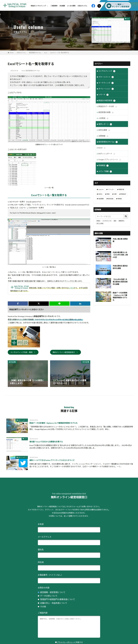
Task: Open BIダッシュボード subcategory in sidebar
Action: tap(112, 154)
